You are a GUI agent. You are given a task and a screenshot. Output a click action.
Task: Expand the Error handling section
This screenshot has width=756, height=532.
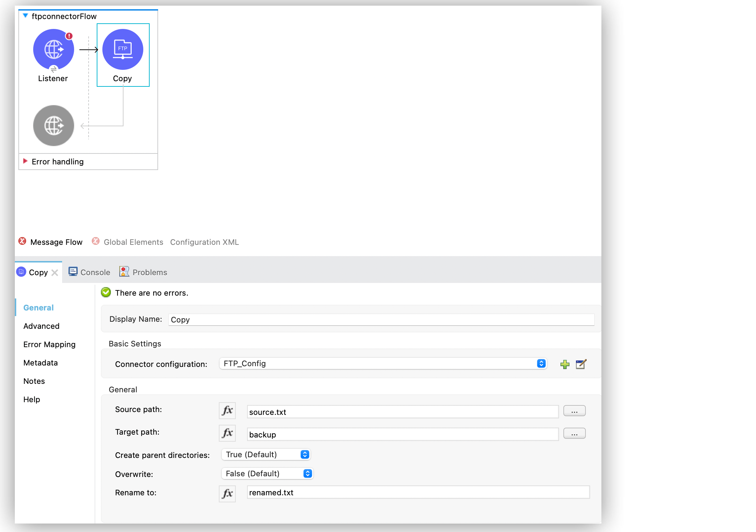click(x=25, y=161)
